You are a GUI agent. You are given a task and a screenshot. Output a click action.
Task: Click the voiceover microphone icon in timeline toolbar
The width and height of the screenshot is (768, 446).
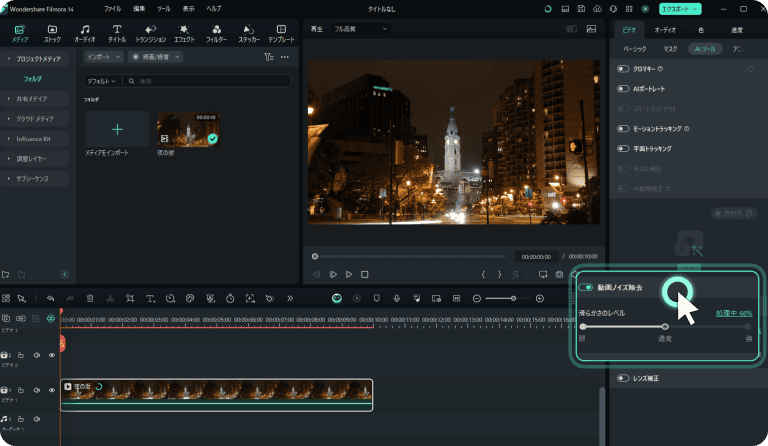pyautogui.click(x=397, y=298)
